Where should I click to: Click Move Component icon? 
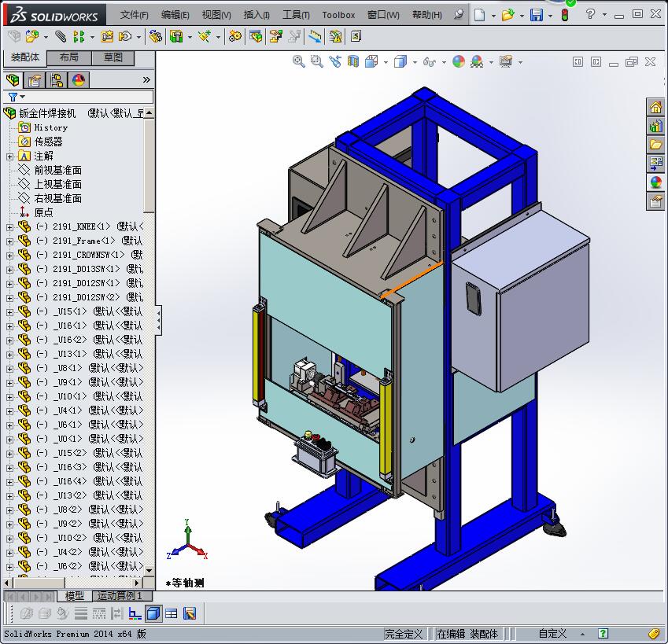pyautogui.click(x=125, y=37)
